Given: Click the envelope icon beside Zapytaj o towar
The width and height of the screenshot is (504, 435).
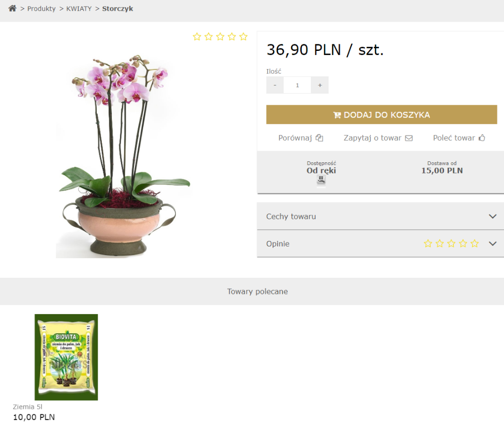Looking at the screenshot, I should point(409,138).
